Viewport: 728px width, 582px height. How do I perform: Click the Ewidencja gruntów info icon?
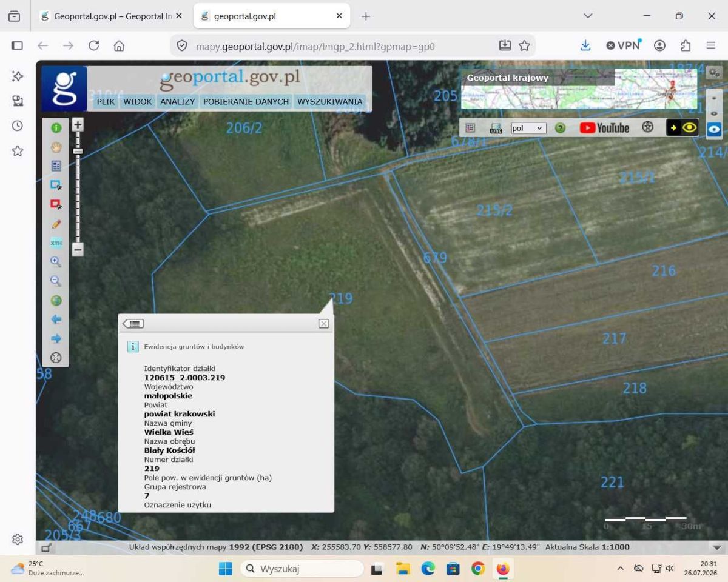133,347
